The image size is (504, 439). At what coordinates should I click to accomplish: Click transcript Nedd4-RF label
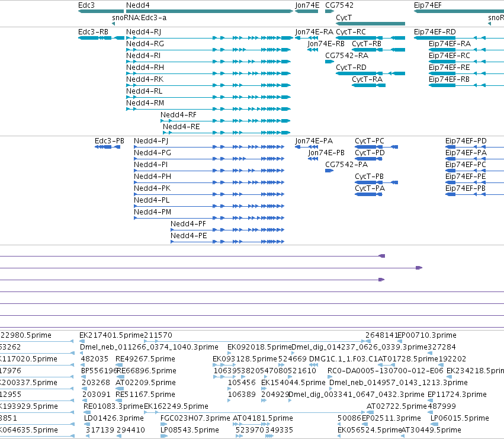click(x=178, y=115)
